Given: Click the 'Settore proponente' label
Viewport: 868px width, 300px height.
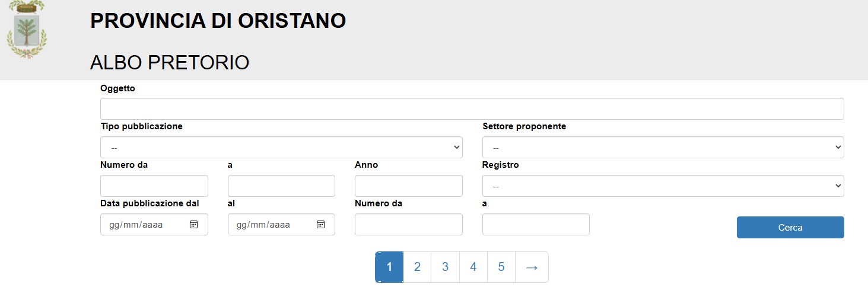Looking at the screenshot, I should [524, 126].
